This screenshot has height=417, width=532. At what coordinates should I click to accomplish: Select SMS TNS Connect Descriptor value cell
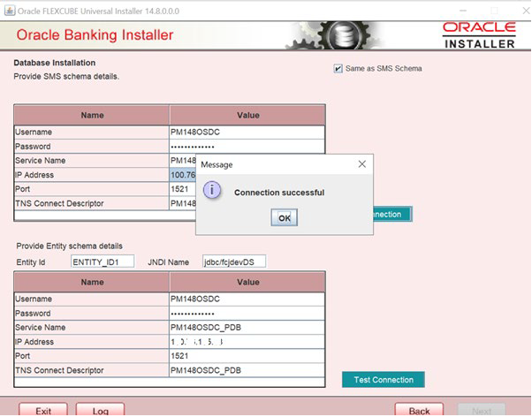[x=183, y=203]
